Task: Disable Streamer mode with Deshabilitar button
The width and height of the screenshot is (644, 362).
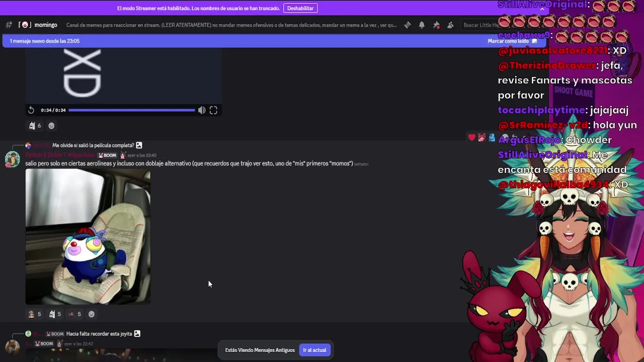Action: coord(300,8)
